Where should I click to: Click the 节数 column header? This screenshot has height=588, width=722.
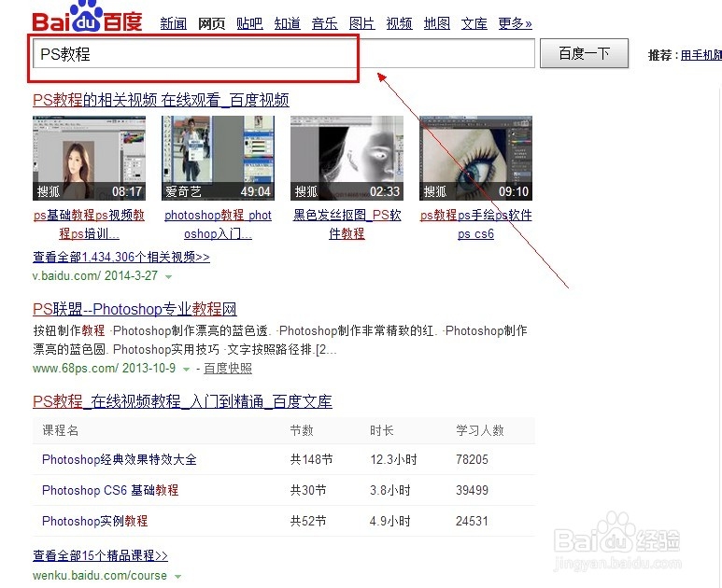(302, 430)
